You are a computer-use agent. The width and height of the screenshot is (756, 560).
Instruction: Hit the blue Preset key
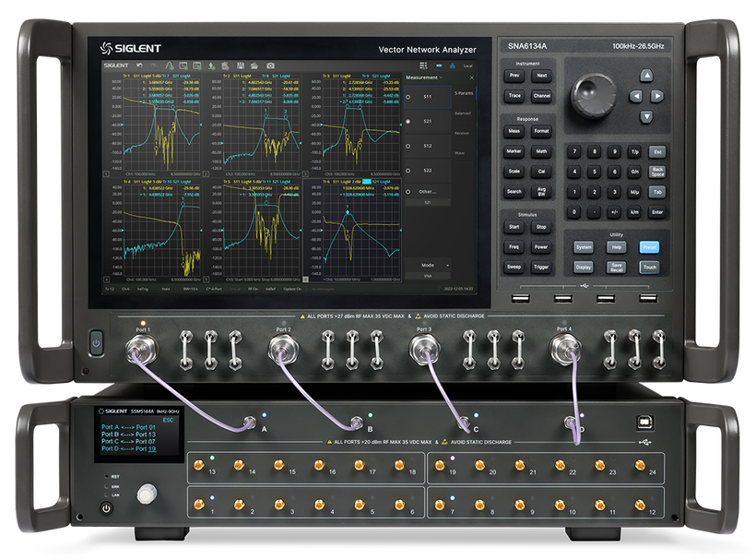point(649,247)
